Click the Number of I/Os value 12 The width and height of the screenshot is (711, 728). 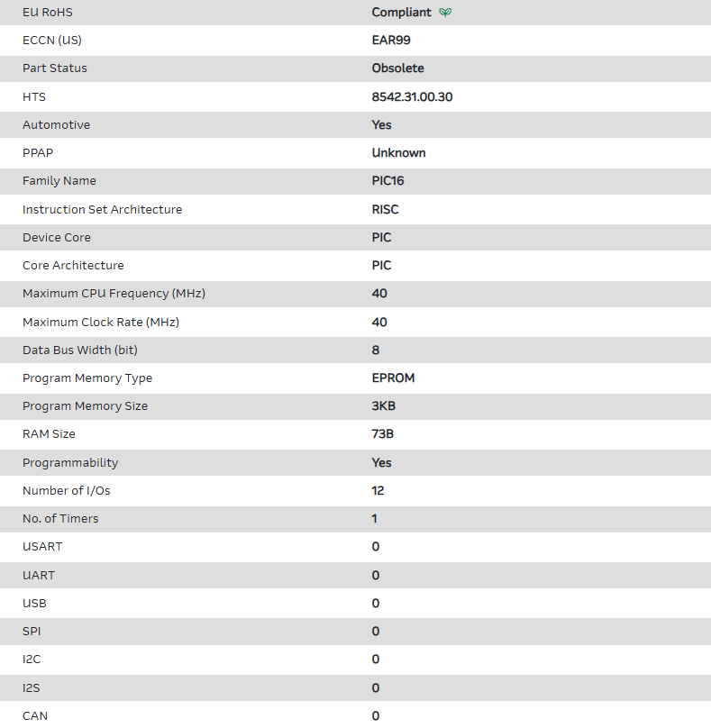[x=378, y=491]
